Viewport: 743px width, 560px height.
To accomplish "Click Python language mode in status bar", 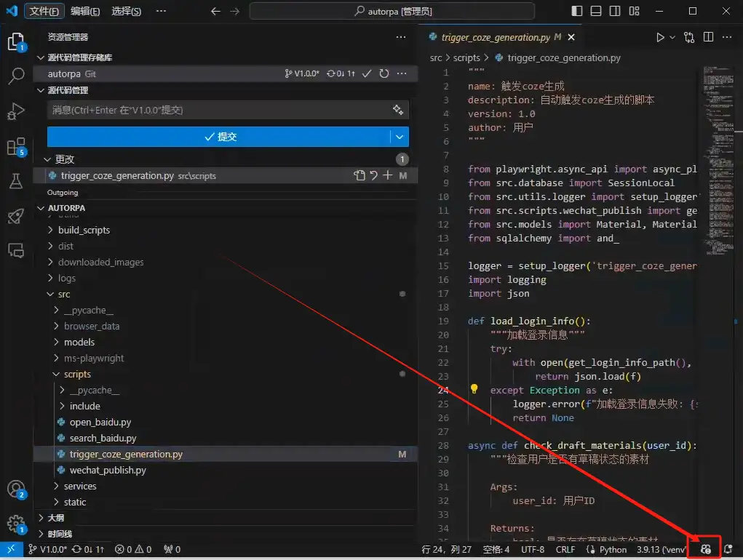I will pos(613,550).
